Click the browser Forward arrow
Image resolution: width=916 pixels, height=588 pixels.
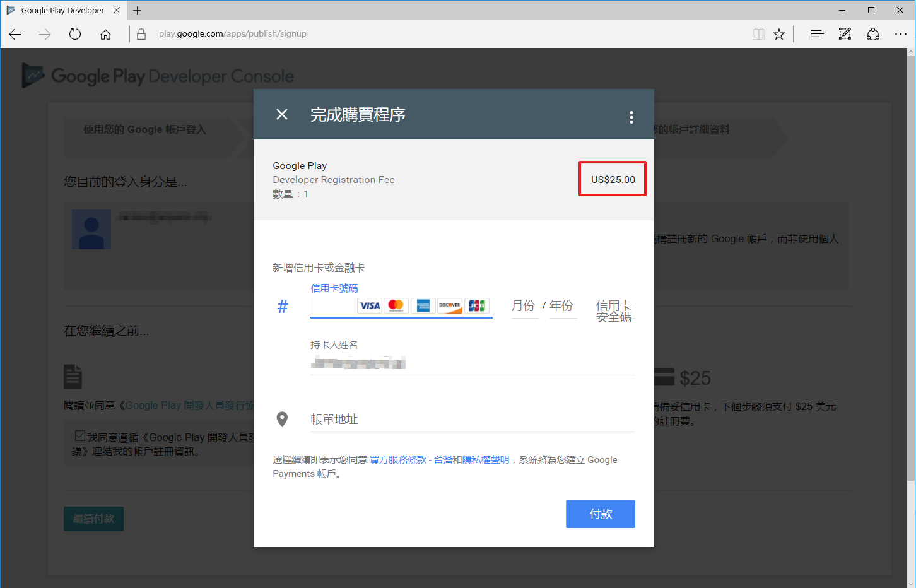(x=45, y=34)
